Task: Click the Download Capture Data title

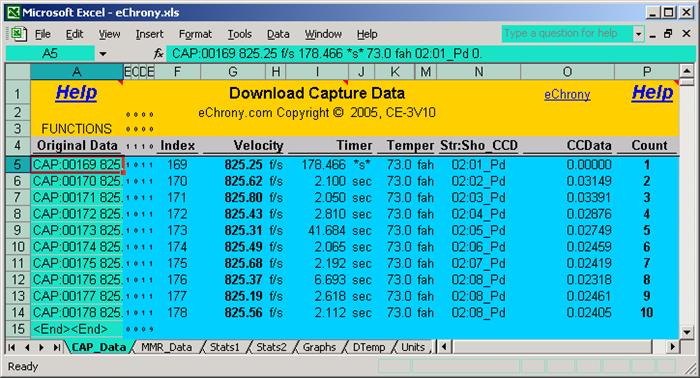Action: [317, 93]
